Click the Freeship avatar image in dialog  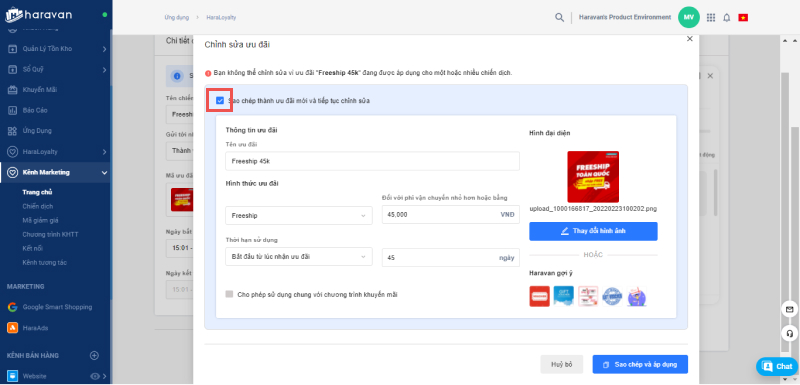point(593,176)
